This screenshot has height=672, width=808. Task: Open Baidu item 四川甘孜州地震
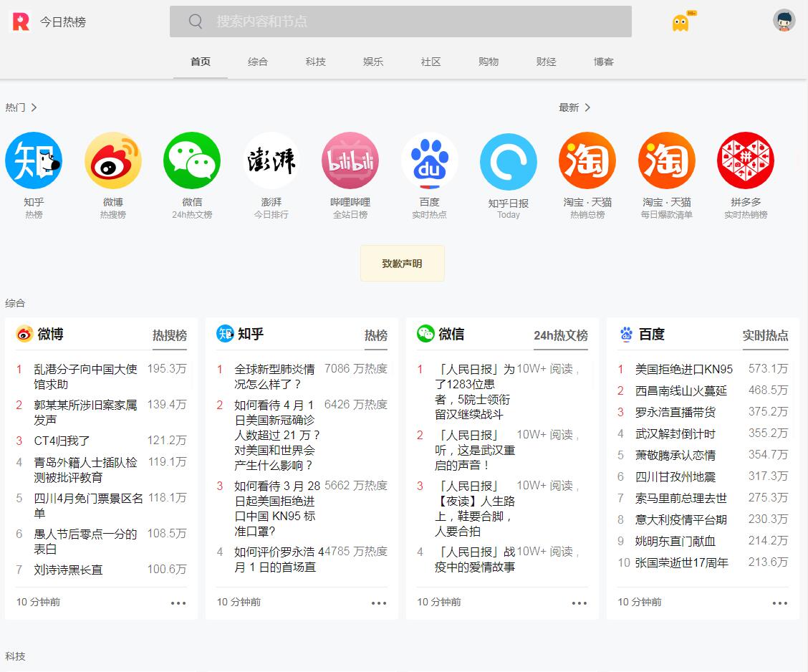(x=675, y=477)
